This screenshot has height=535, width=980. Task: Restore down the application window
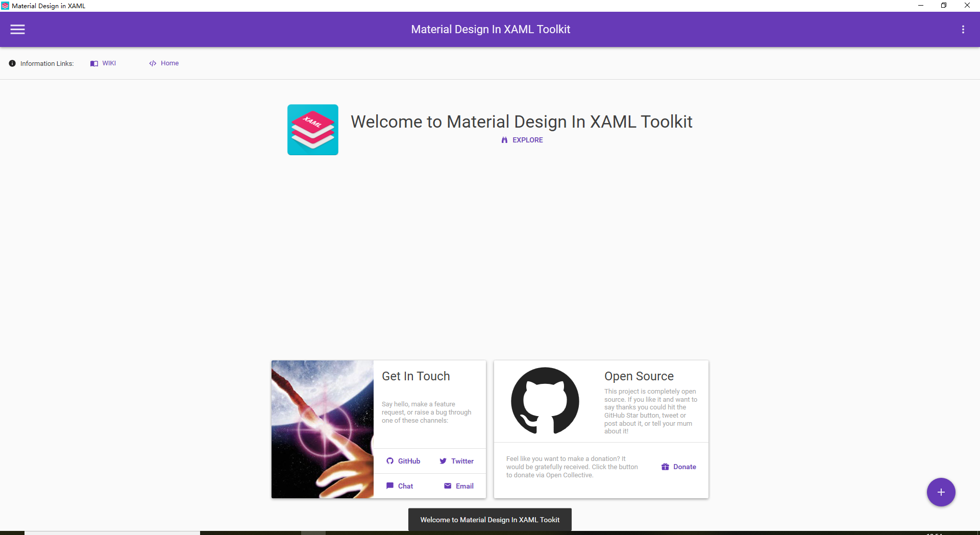pyautogui.click(x=944, y=6)
